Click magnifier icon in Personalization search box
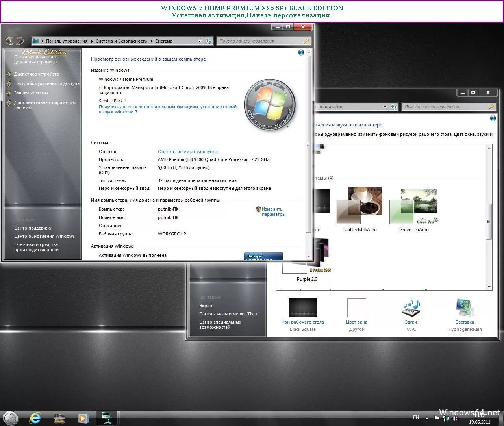Viewport: 504px width, 426px height. tap(491, 107)
